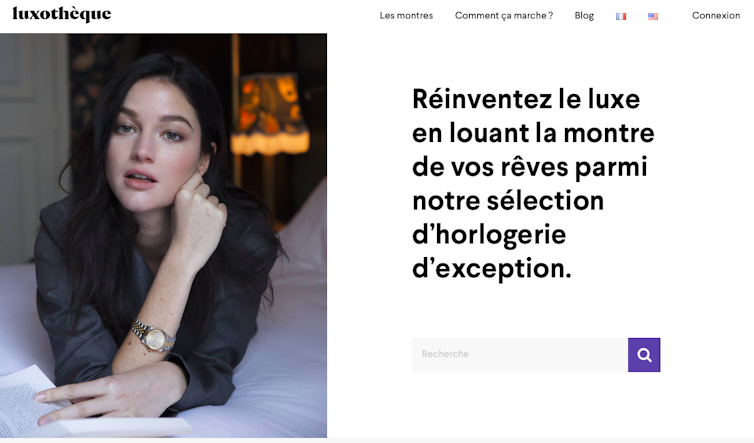
Task: Click the headline line 'de vos rêves parmi'
Action: tap(529, 167)
